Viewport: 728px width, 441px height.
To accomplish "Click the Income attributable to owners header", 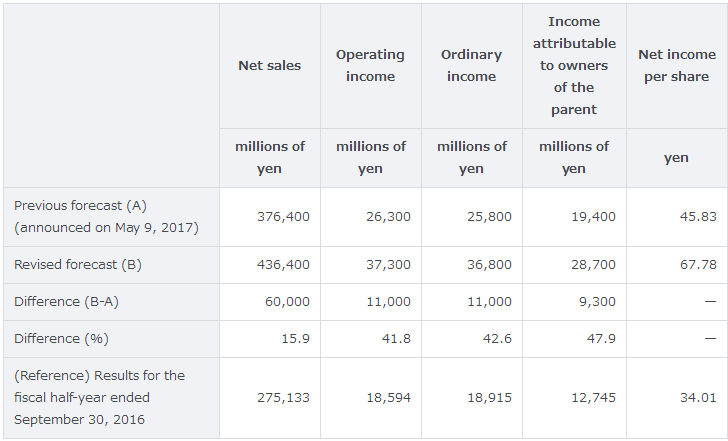I will [x=574, y=65].
